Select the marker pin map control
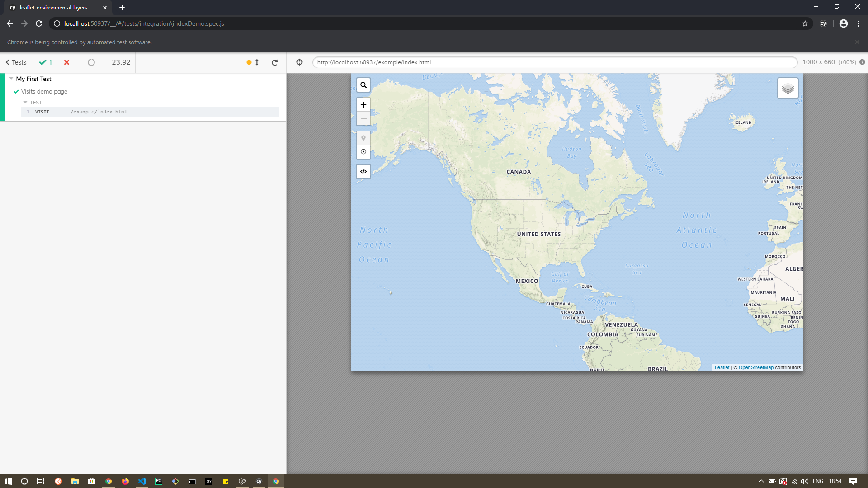Viewport: 868px width, 488px height. (363, 138)
